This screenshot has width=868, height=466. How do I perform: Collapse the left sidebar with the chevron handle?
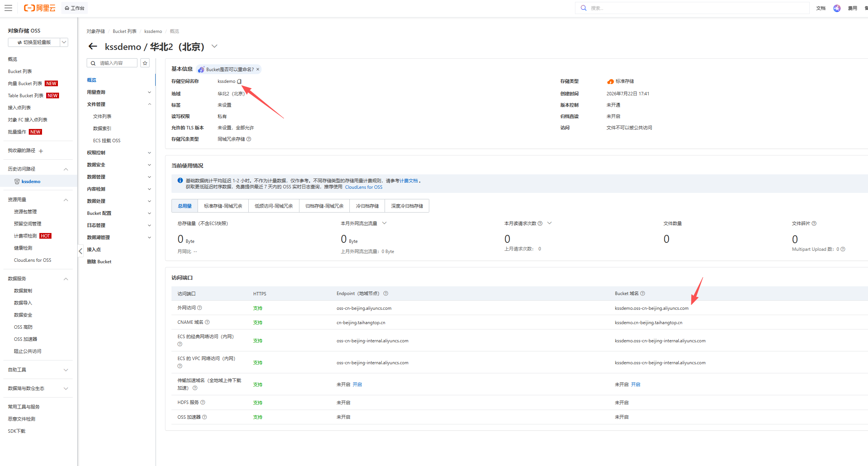(x=80, y=251)
